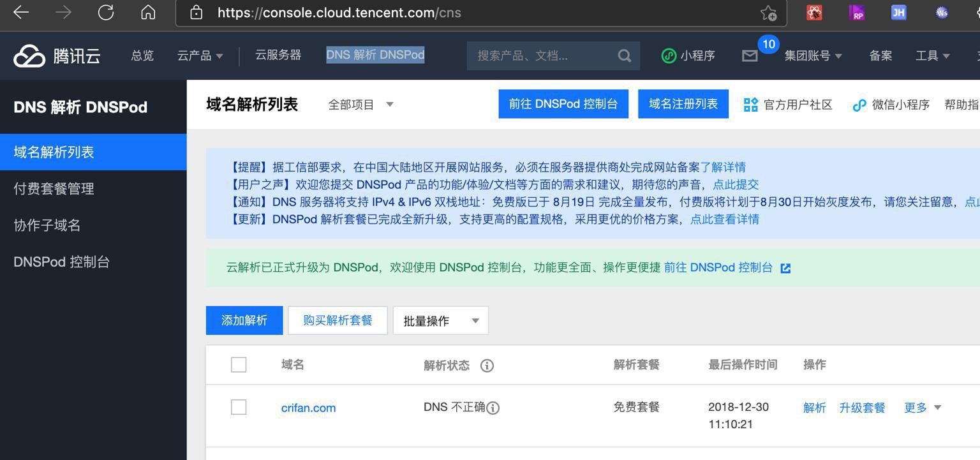Open the round NS browser extension
This screenshot has width=980, height=460.
pyautogui.click(x=942, y=12)
